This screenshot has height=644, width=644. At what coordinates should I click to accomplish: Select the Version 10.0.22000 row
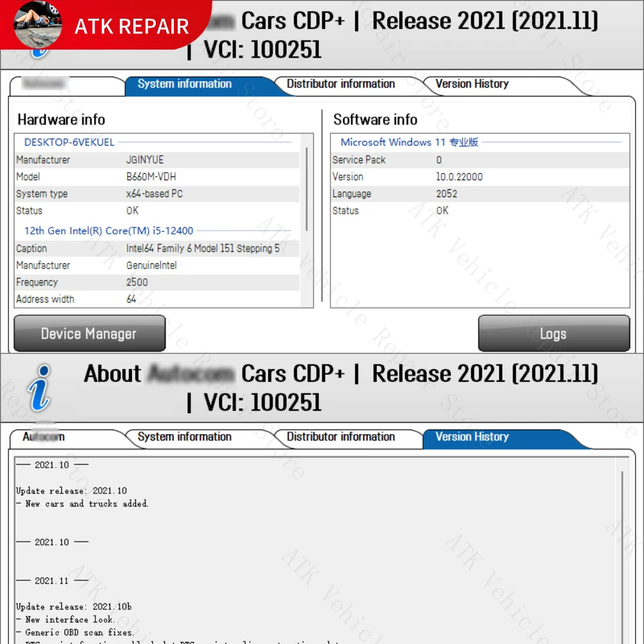pyautogui.click(x=480, y=177)
